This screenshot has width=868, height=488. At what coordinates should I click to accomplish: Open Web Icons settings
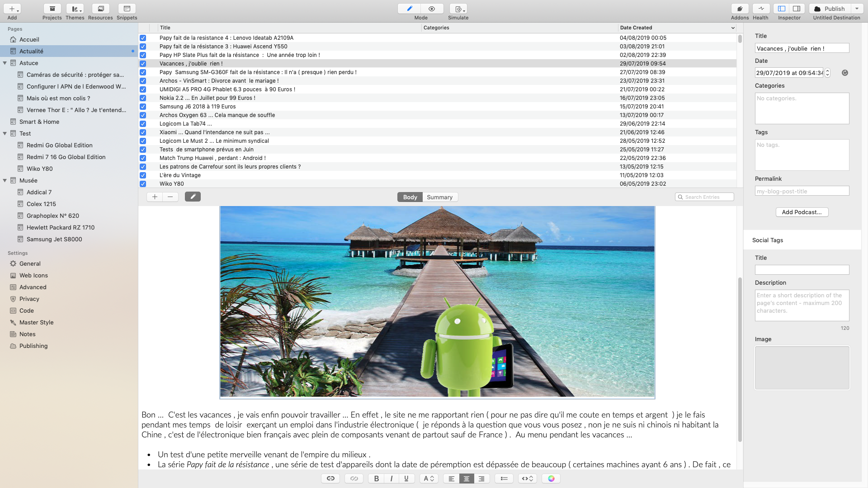(33, 275)
